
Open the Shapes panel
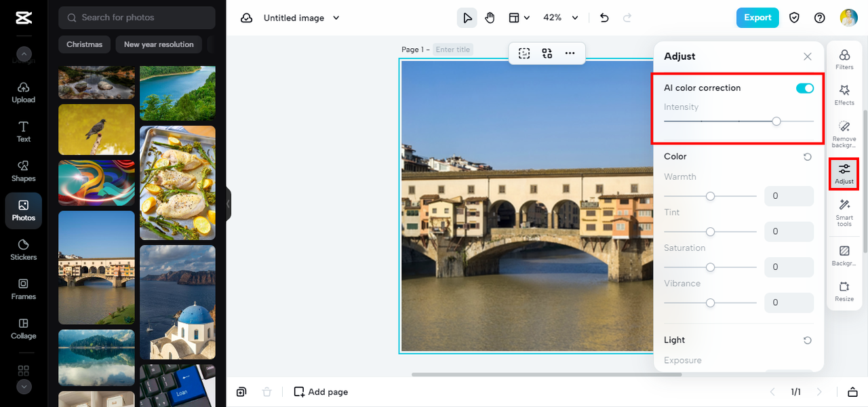(x=23, y=171)
